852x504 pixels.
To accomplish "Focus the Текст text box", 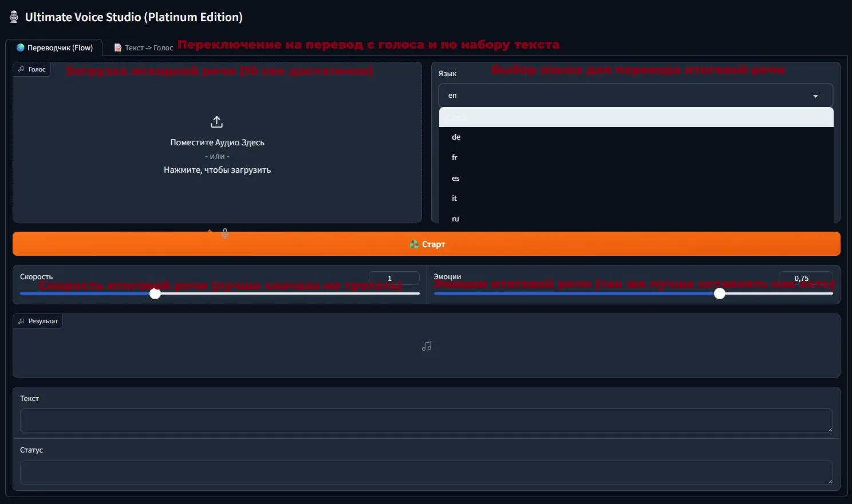I will pyautogui.click(x=426, y=420).
